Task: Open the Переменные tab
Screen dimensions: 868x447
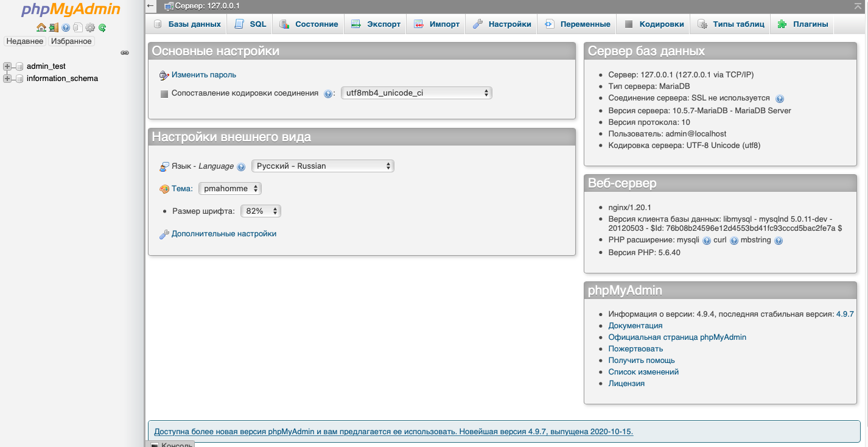Action: [x=578, y=24]
